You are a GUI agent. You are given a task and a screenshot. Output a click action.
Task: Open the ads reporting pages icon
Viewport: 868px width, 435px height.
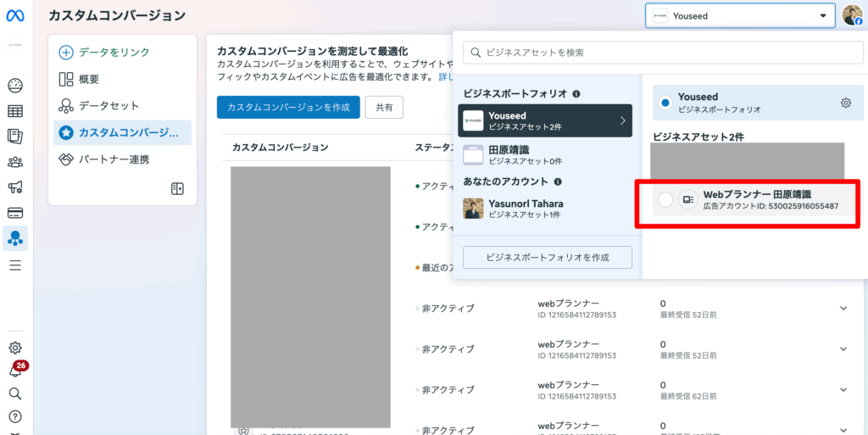(x=15, y=137)
